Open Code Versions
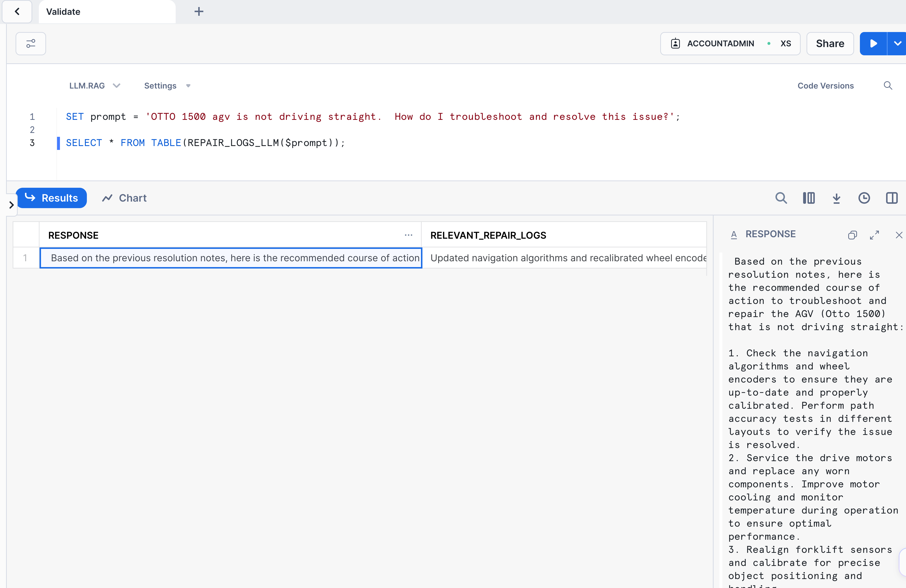The width and height of the screenshot is (906, 588). pyautogui.click(x=825, y=86)
